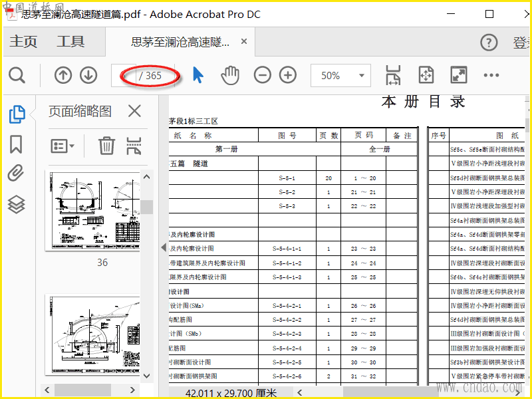The height and width of the screenshot is (399, 532).
Task: Click the 页码 column header
Action: pyautogui.click(x=364, y=136)
